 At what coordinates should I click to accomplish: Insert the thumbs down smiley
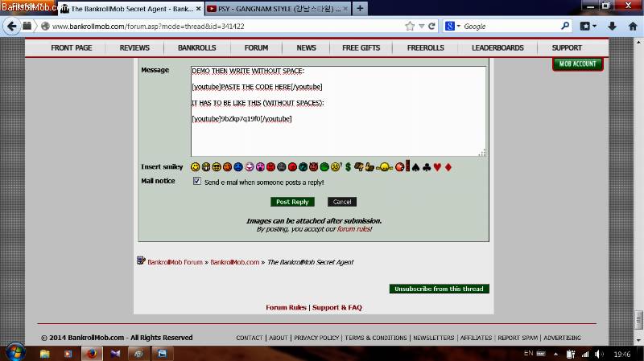tap(358, 166)
